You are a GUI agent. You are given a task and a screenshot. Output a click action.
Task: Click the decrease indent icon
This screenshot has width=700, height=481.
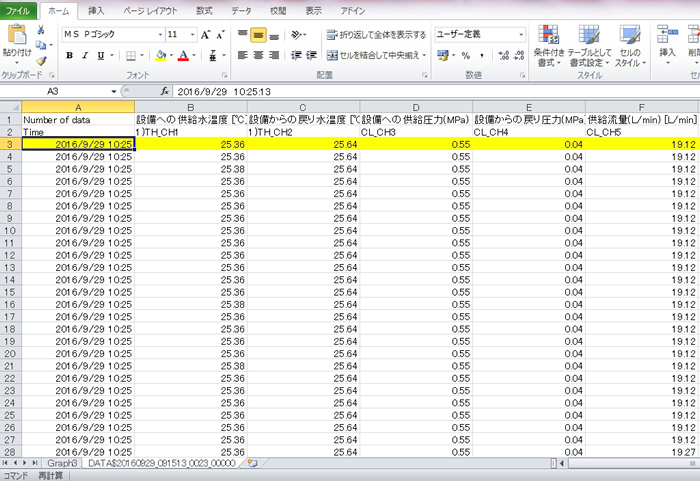tap(296, 55)
